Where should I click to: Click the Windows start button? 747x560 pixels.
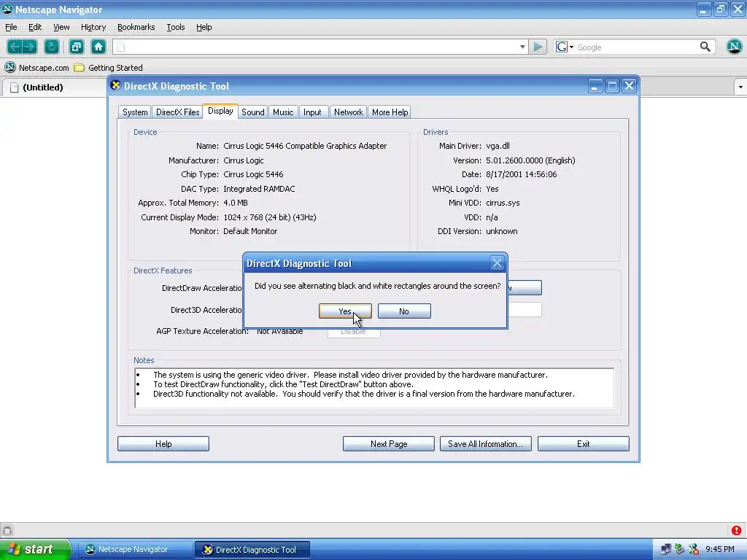coord(35,549)
